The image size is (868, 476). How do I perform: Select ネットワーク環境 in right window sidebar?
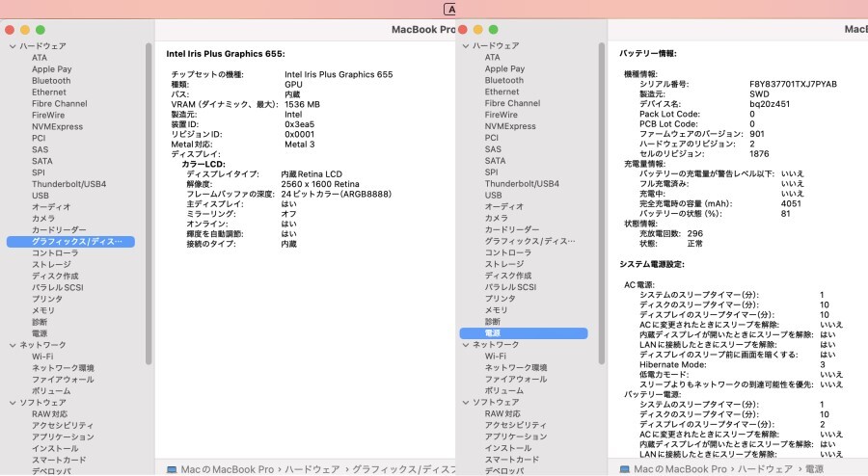tap(515, 368)
